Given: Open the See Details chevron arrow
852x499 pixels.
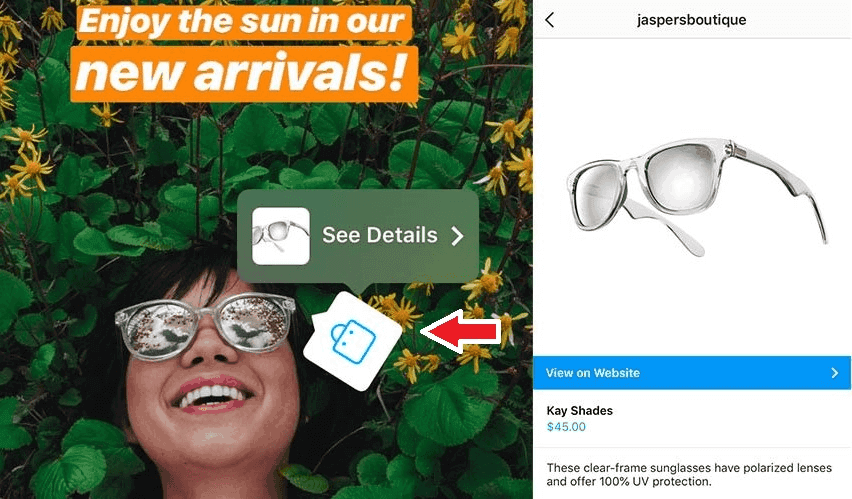Looking at the screenshot, I should [x=458, y=236].
